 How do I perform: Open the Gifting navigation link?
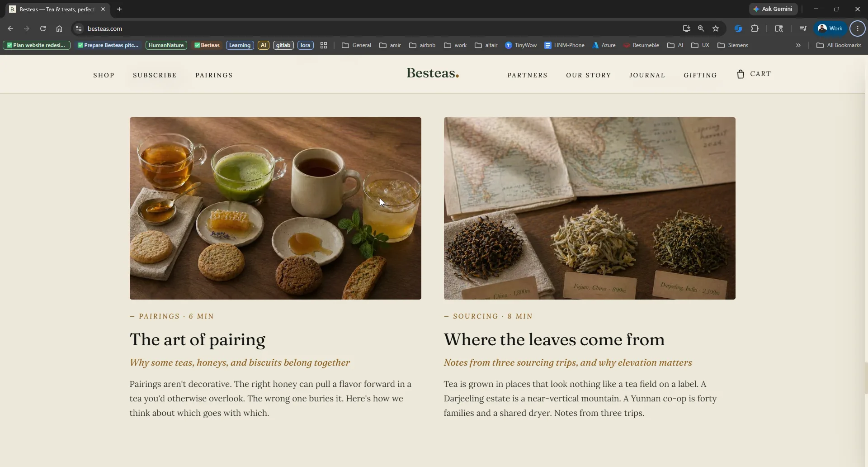pyautogui.click(x=700, y=75)
